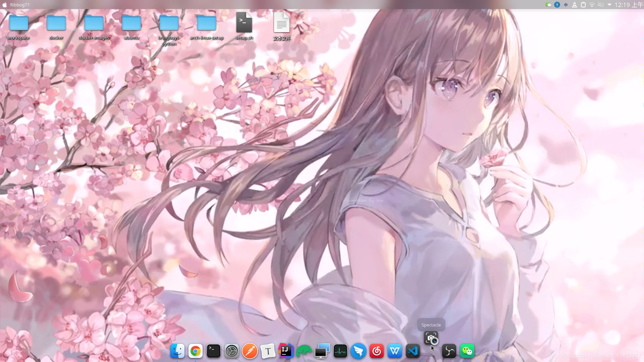Toggle the muted volume tray icon
Screen dimensions: 644x362
coord(601,5)
